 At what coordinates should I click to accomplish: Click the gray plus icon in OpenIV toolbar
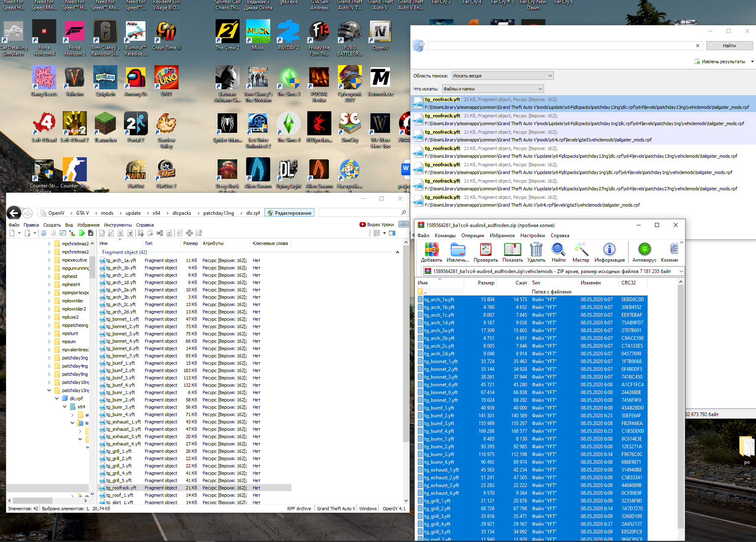tap(190, 233)
